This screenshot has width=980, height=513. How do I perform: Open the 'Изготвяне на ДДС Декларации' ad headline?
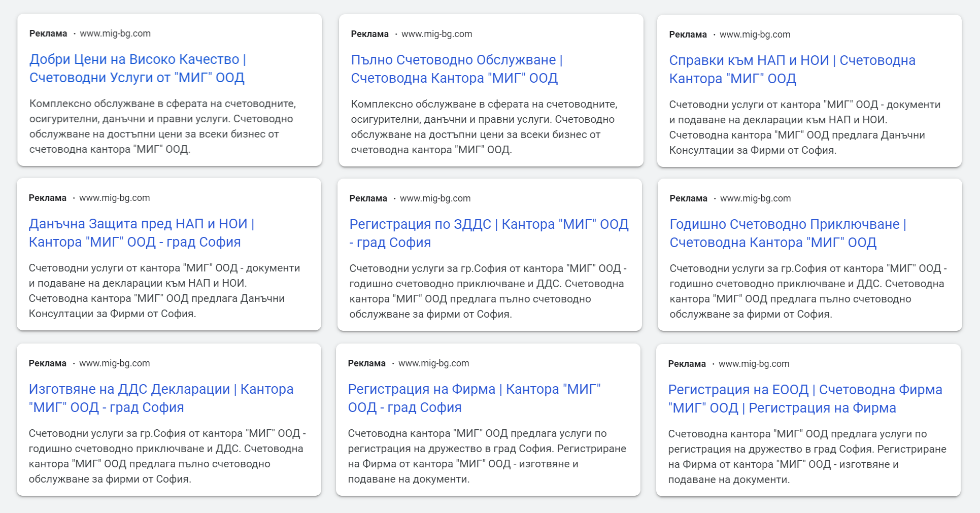pyautogui.click(x=161, y=398)
